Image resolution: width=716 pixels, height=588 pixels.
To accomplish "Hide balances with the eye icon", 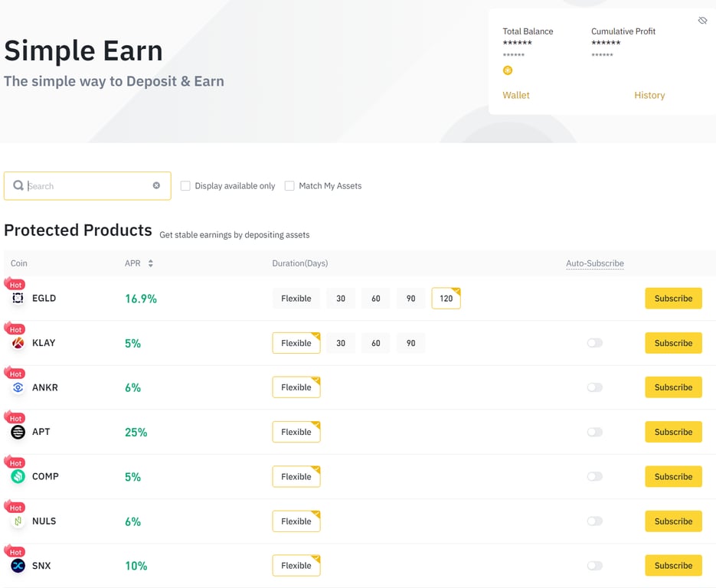I will [702, 21].
